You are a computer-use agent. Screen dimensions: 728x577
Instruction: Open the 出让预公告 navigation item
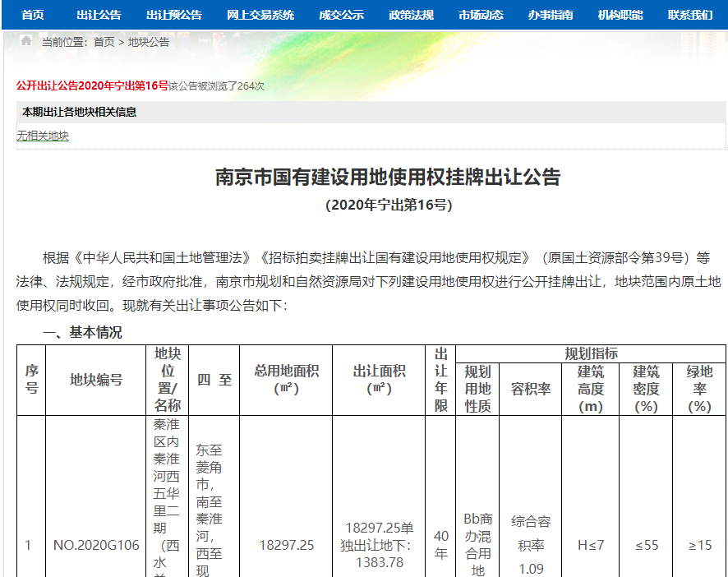[174, 15]
